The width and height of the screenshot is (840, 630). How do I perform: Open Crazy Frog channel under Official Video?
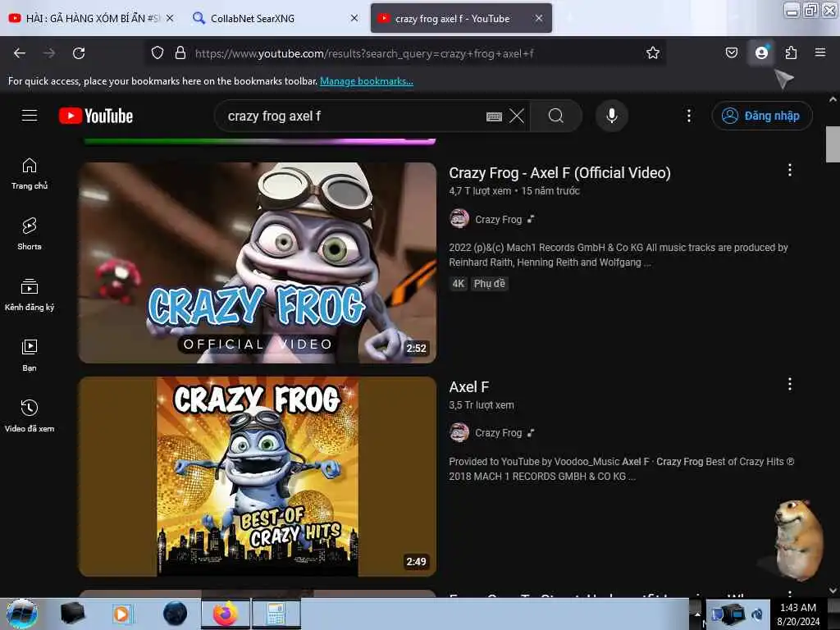click(x=498, y=220)
